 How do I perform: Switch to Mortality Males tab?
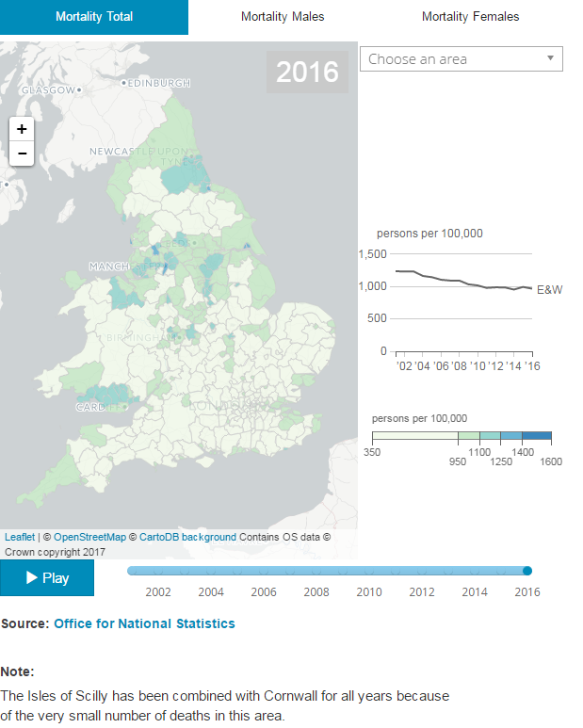point(283,17)
